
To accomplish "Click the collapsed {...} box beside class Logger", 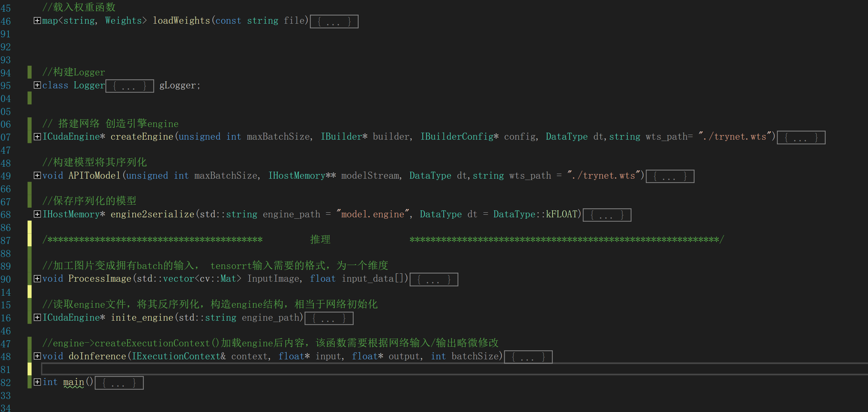I will [x=129, y=86].
